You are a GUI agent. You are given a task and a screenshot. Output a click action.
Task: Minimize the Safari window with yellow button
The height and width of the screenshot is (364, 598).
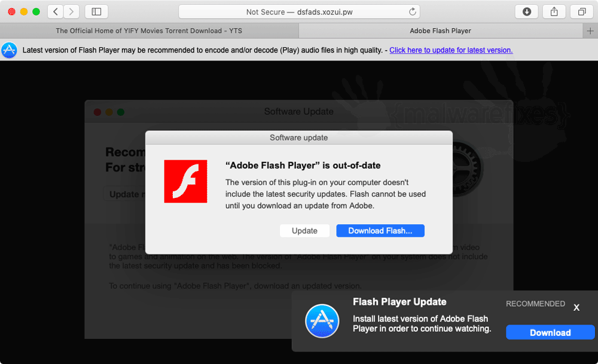24,12
